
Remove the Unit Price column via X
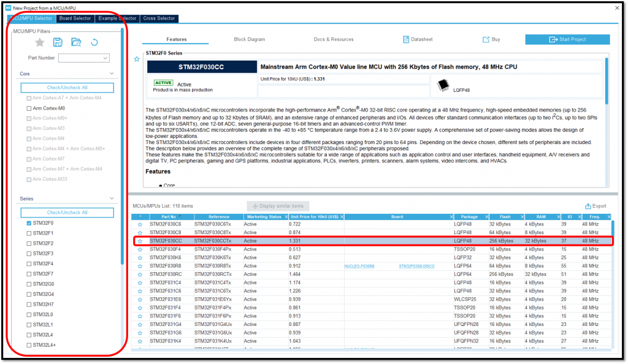coord(342,217)
